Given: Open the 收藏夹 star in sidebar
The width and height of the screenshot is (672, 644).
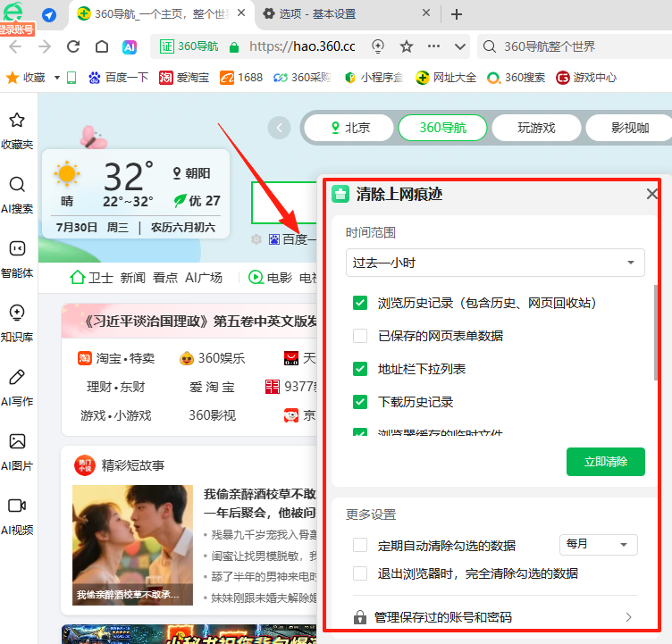Looking at the screenshot, I should (17, 121).
